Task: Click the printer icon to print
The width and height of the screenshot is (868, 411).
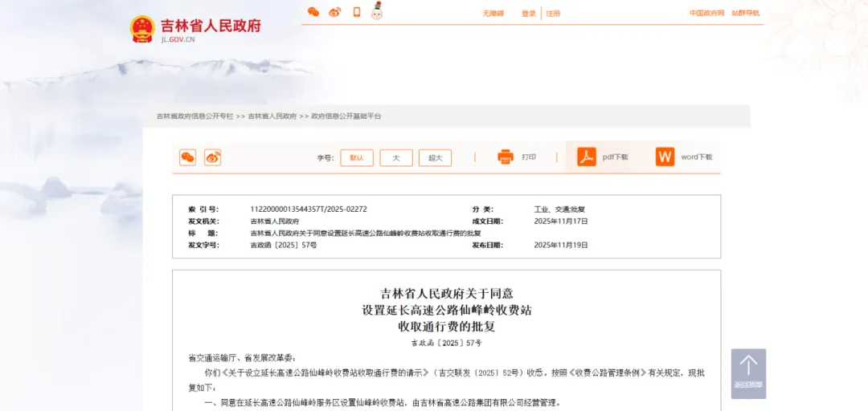Action: (x=506, y=157)
